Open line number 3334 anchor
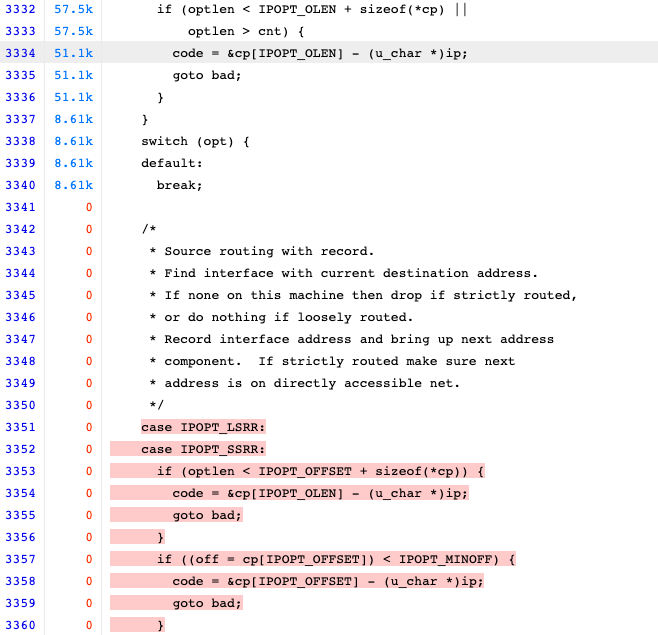 coord(21,53)
